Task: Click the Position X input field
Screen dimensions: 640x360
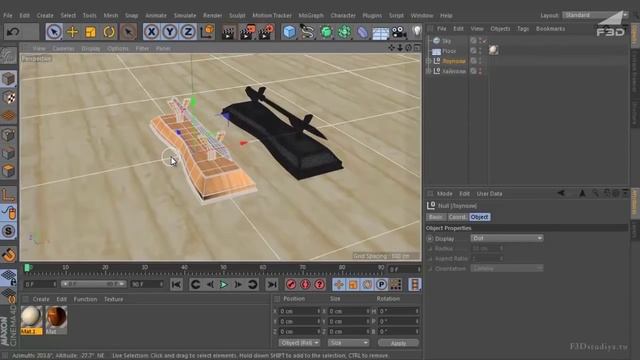Action: [x=300, y=311]
